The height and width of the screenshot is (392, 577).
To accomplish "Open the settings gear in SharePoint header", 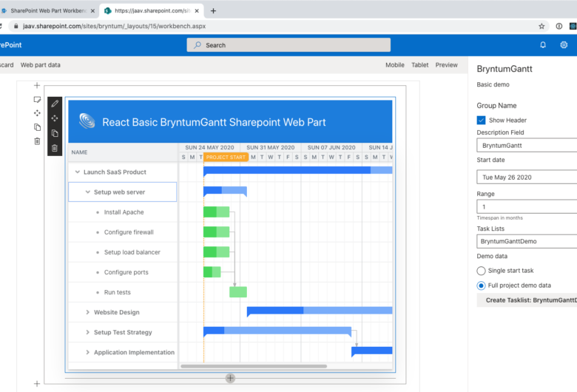I will (x=564, y=45).
